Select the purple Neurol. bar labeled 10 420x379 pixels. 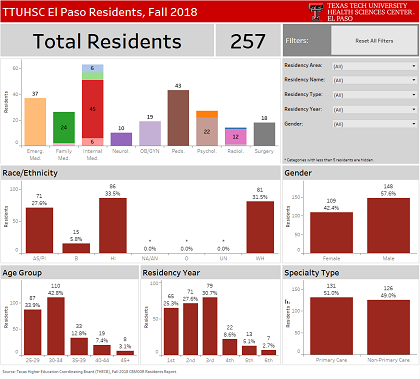tap(121, 139)
